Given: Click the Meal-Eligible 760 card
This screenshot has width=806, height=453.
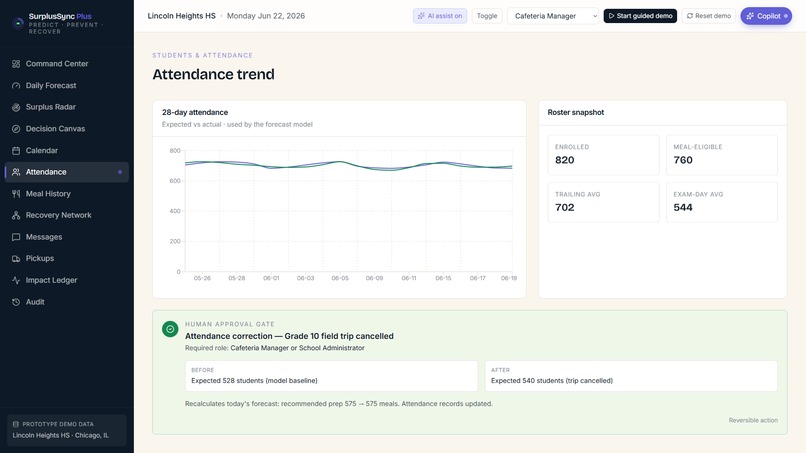Looking at the screenshot, I should click(x=722, y=155).
